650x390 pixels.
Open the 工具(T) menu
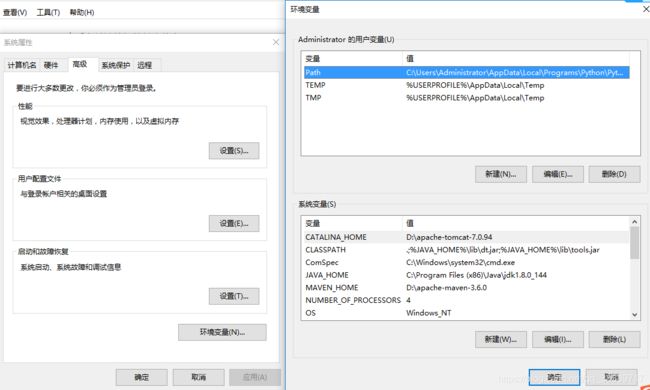[48, 12]
